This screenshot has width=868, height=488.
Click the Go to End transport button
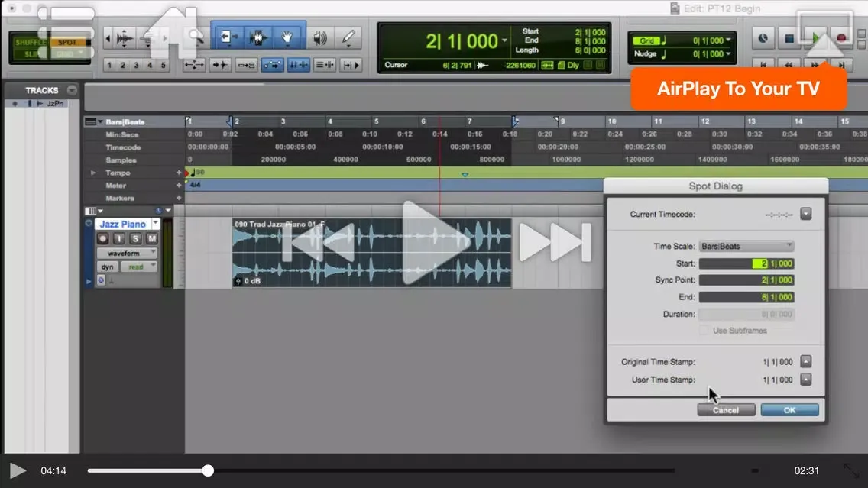842,65
